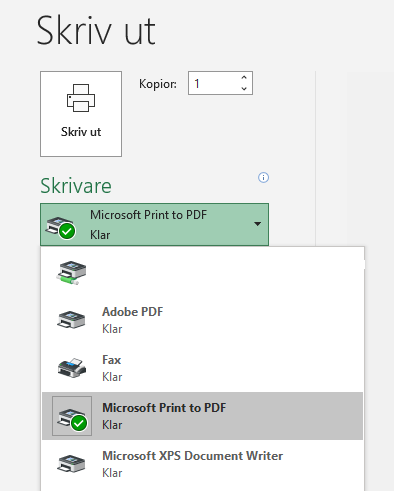
Task: Collapse the Skrivare dropdown using its arrow
Action: tap(257, 224)
